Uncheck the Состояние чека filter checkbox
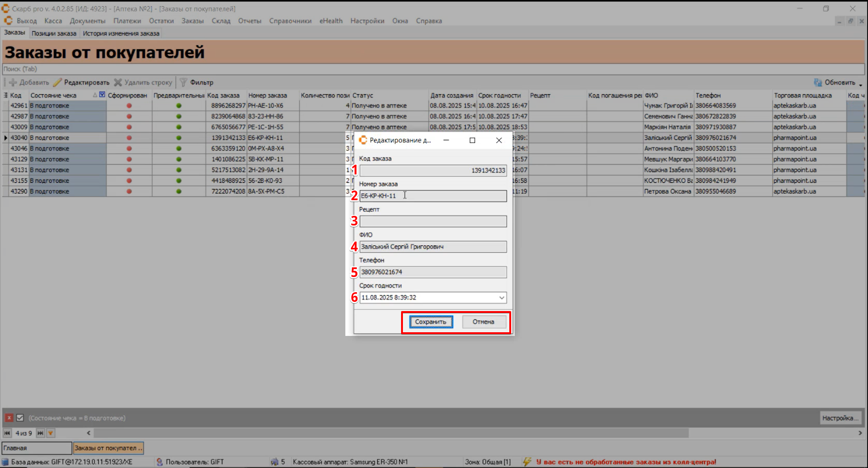 coord(20,418)
